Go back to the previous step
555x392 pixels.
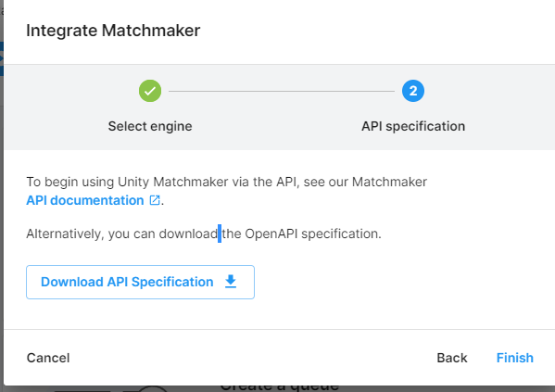[x=452, y=358]
